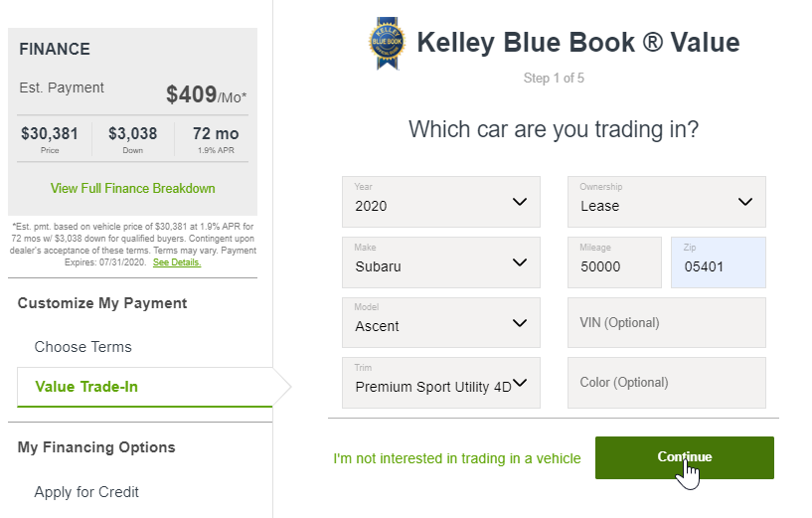Viewport: 812px width, 518px height.
Task: Click the See Details link
Action: point(177,262)
